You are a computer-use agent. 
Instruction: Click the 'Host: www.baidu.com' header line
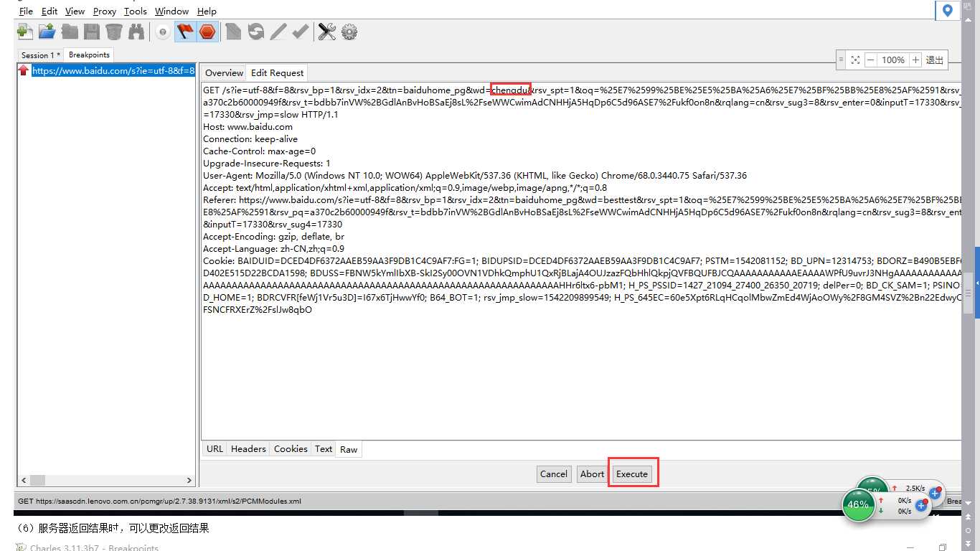[x=248, y=126]
